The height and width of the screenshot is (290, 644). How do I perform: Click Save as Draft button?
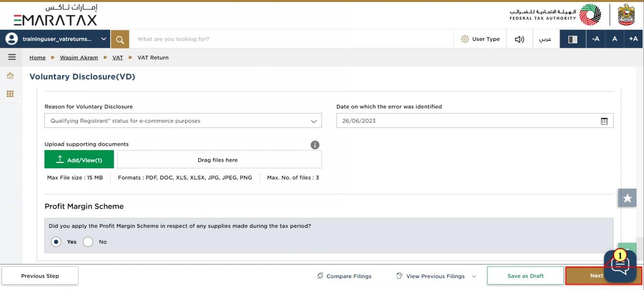click(526, 276)
